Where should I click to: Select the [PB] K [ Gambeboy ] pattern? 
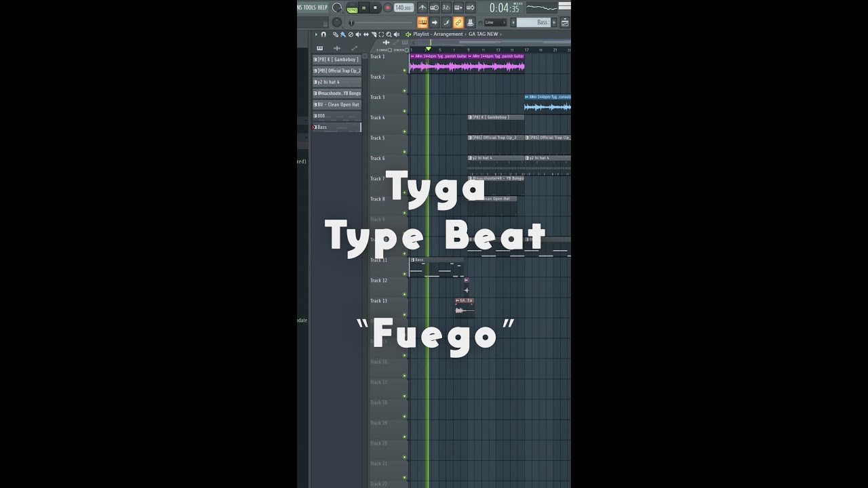tap(336, 60)
